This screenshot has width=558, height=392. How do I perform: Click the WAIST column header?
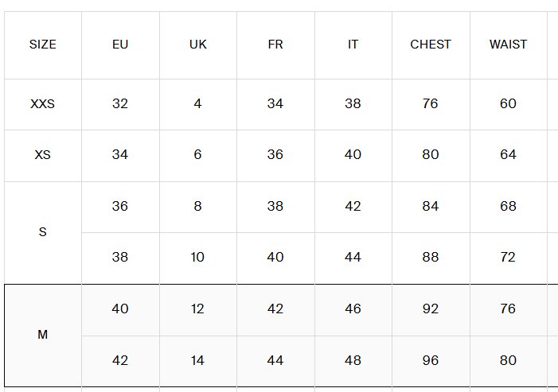click(x=508, y=45)
